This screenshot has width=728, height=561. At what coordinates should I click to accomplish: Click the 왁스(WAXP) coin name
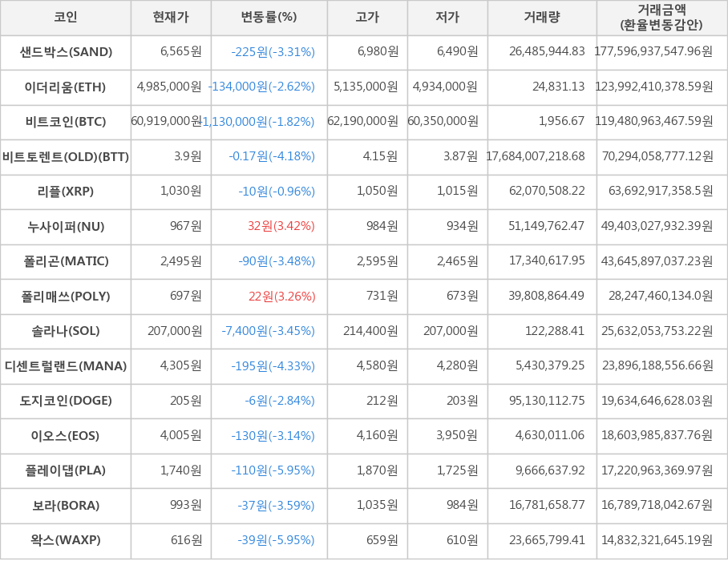pos(66,540)
